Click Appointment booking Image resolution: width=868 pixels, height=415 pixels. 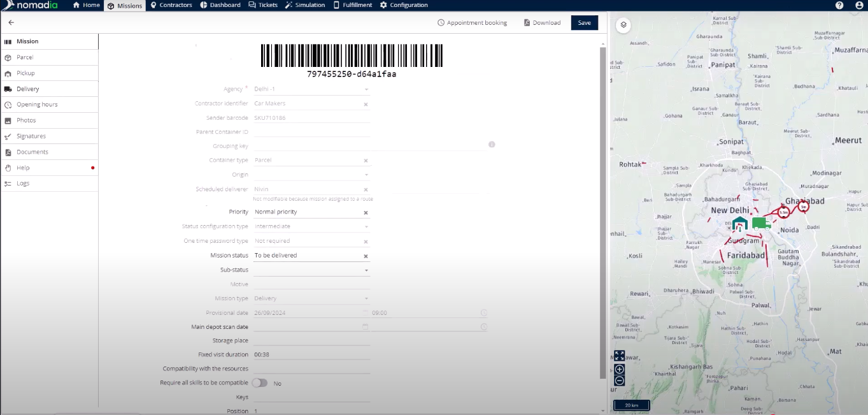pyautogui.click(x=472, y=22)
